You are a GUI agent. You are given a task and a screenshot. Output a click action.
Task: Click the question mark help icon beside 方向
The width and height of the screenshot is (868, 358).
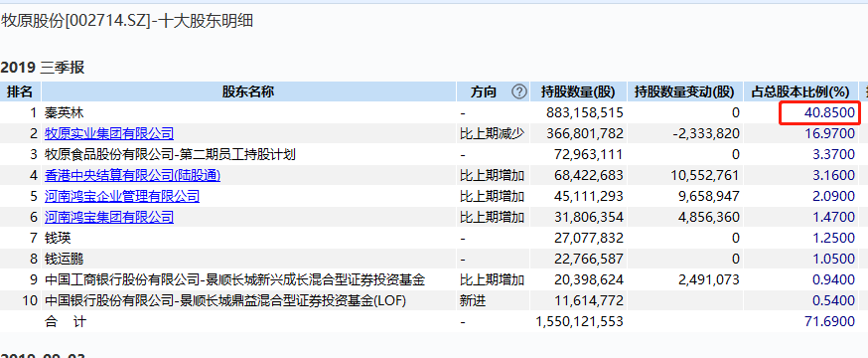click(x=519, y=92)
